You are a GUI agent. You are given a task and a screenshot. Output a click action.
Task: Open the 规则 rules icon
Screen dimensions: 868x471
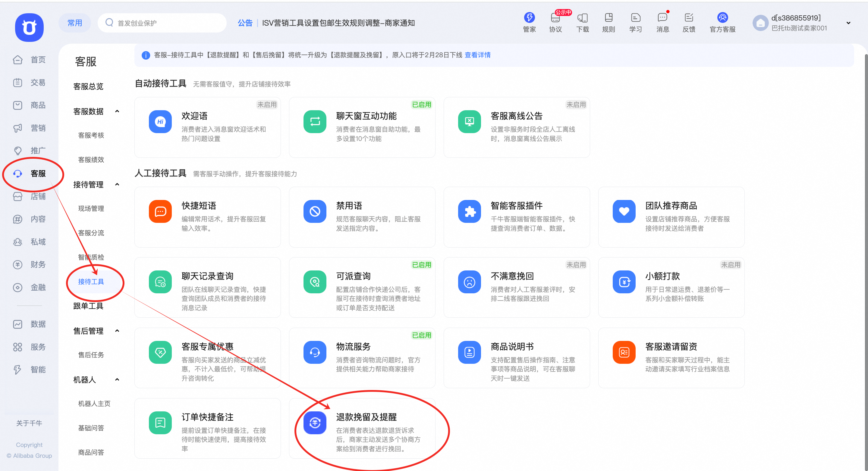click(609, 17)
